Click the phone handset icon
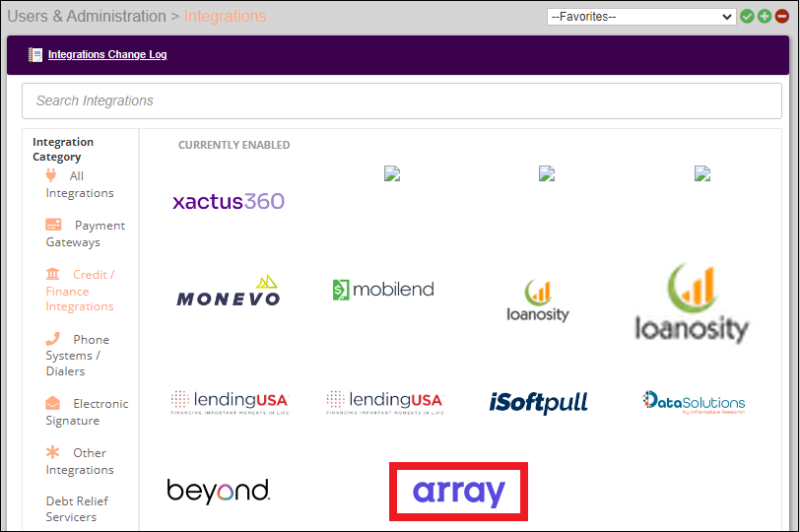 point(52,339)
